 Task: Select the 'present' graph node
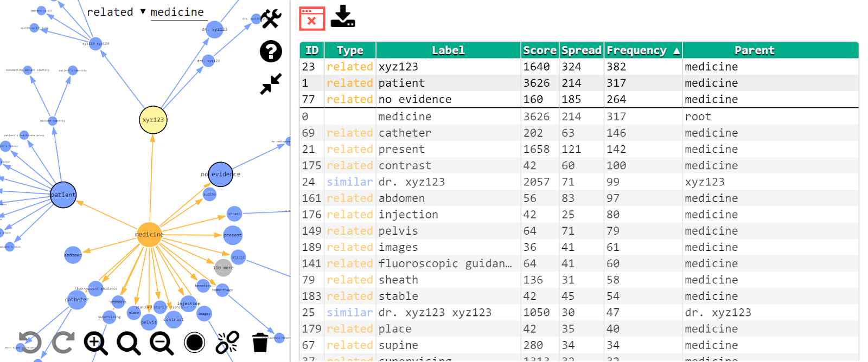tap(233, 235)
